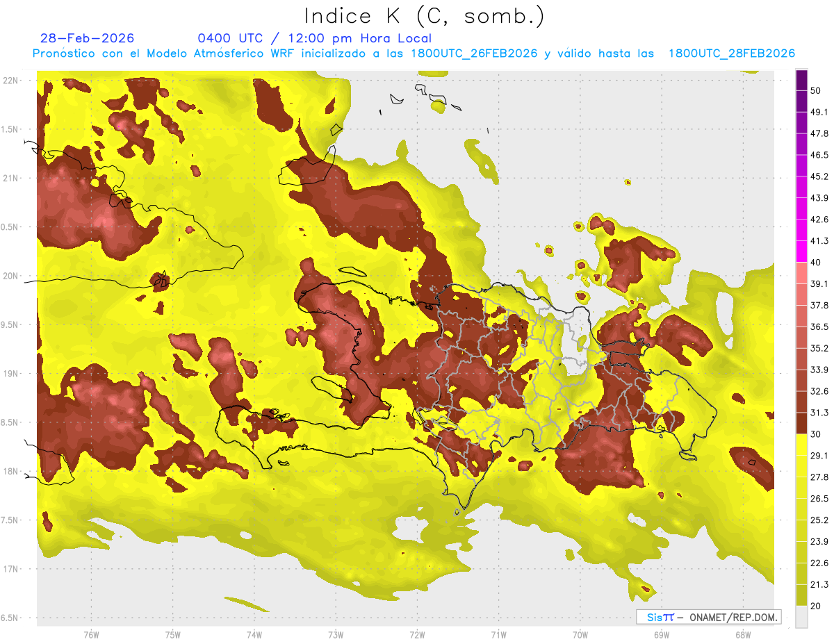Click the map title 'Indice K (C, somb.)'

[424, 16]
